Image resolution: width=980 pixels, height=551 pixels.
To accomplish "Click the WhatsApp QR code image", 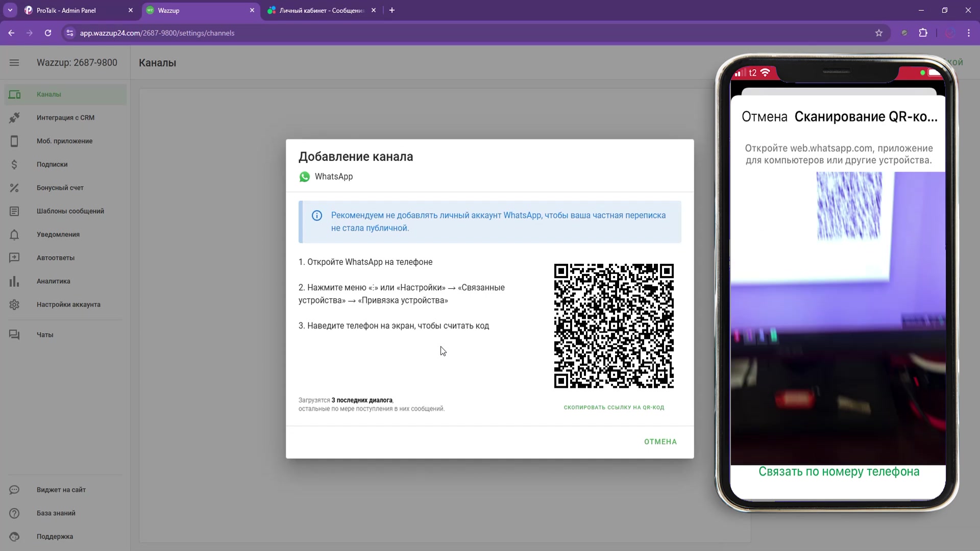I will (614, 326).
